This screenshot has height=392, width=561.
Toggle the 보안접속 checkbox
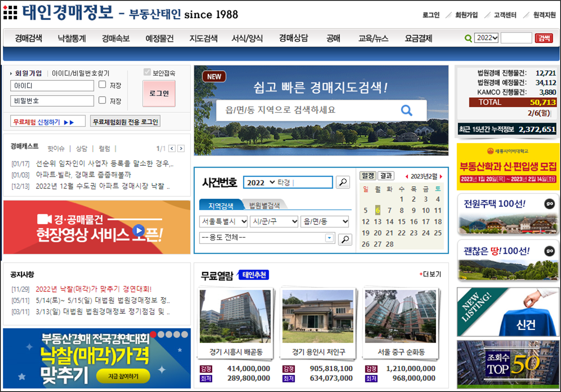pyautogui.click(x=147, y=72)
